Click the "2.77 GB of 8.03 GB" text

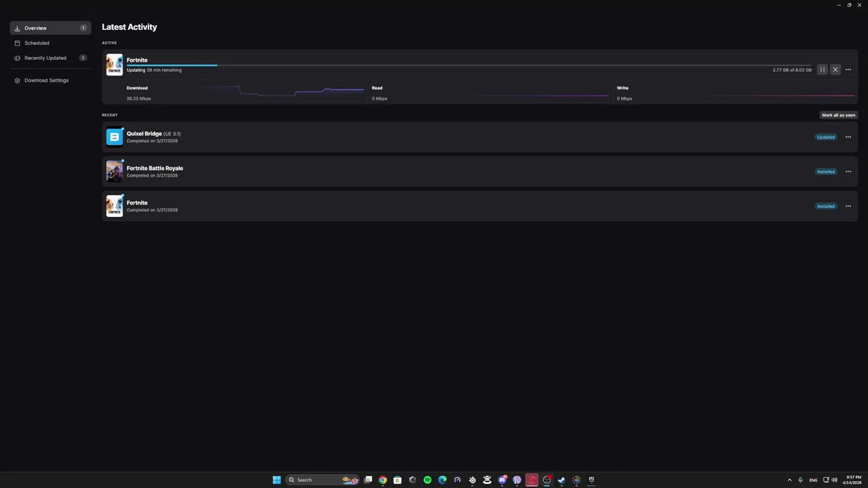pos(792,70)
